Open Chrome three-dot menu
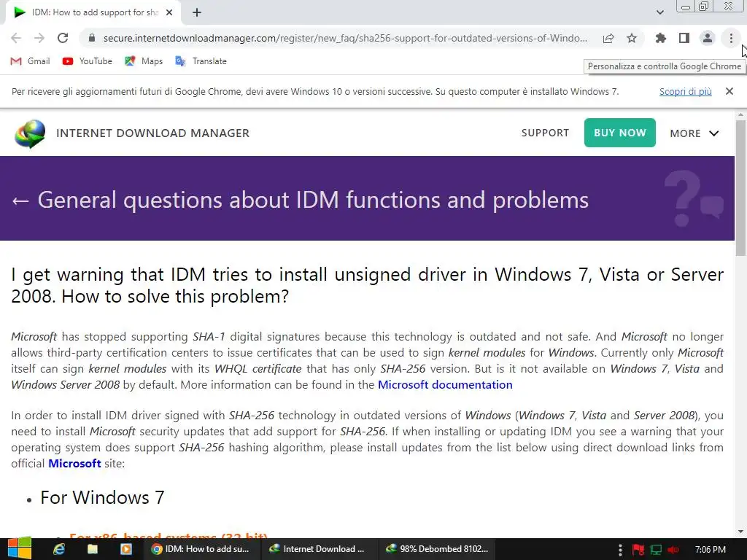The height and width of the screenshot is (560, 747). coord(731,38)
